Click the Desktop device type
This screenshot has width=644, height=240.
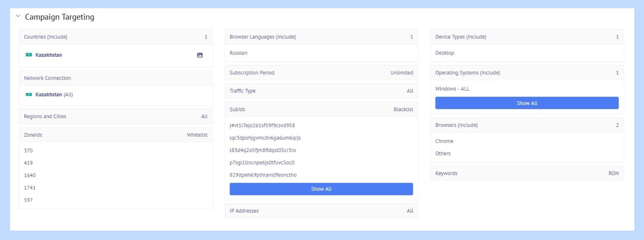[444, 53]
